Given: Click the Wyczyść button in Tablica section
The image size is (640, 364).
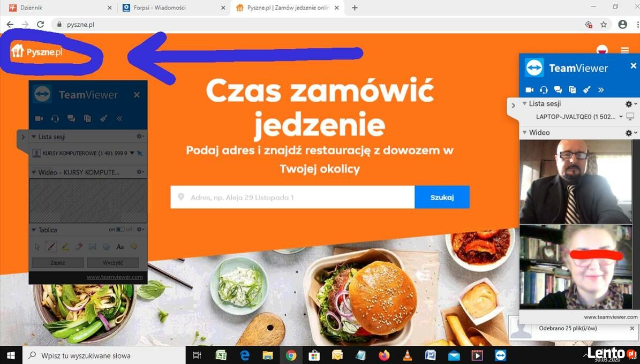Looking at the screenshot, I should pos(113,262).
